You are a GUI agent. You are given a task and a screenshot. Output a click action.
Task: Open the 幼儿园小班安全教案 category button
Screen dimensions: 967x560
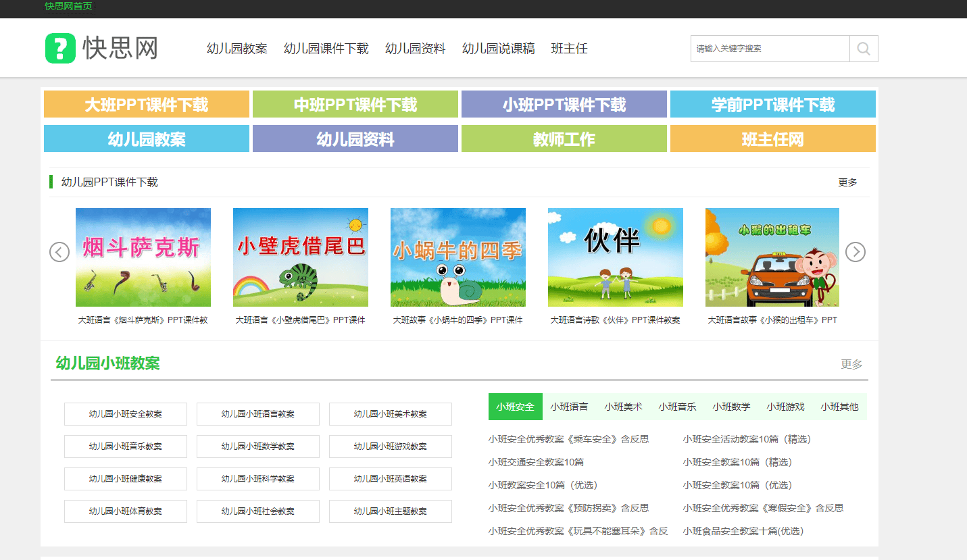click(125, 413)
